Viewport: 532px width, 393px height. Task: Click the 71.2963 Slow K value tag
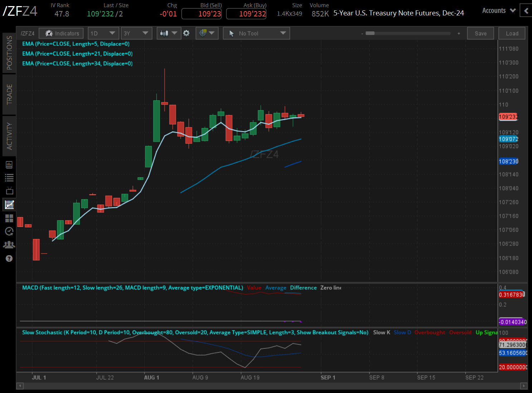tap(513, 345)
